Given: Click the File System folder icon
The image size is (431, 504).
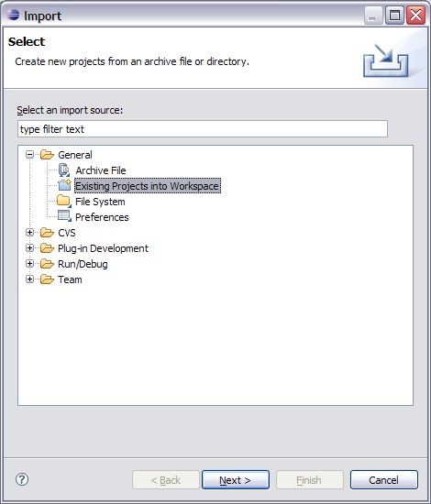Looking at the screenshot, I should coord(63,202).
